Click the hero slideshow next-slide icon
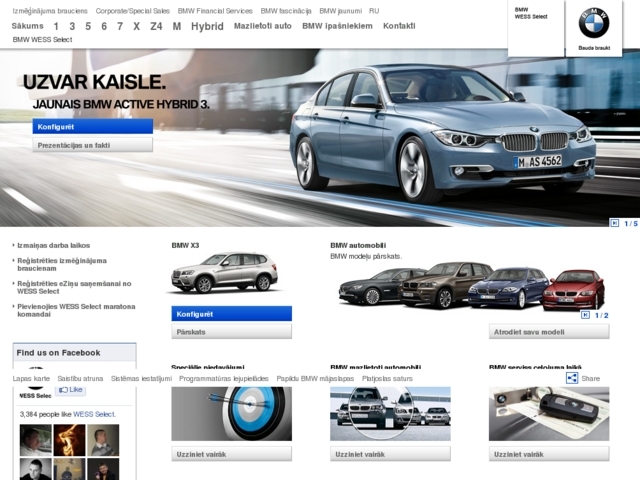The image size is (640, 480). click(614, 223)
